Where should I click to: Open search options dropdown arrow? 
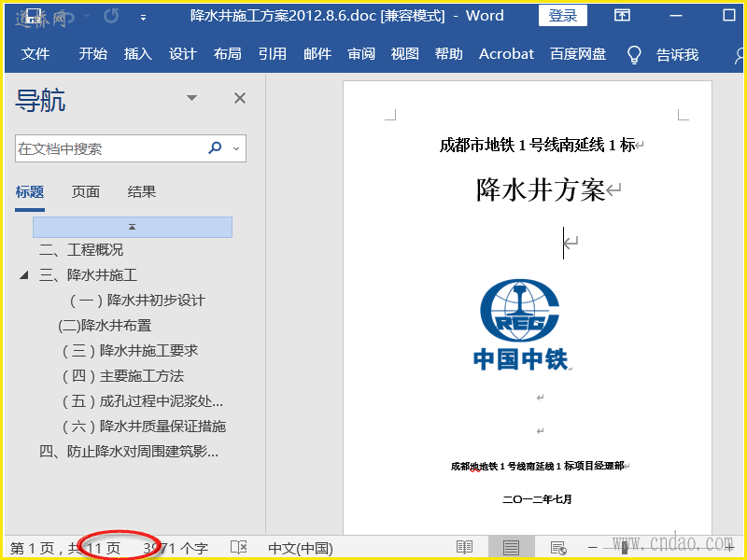[236, 148]
